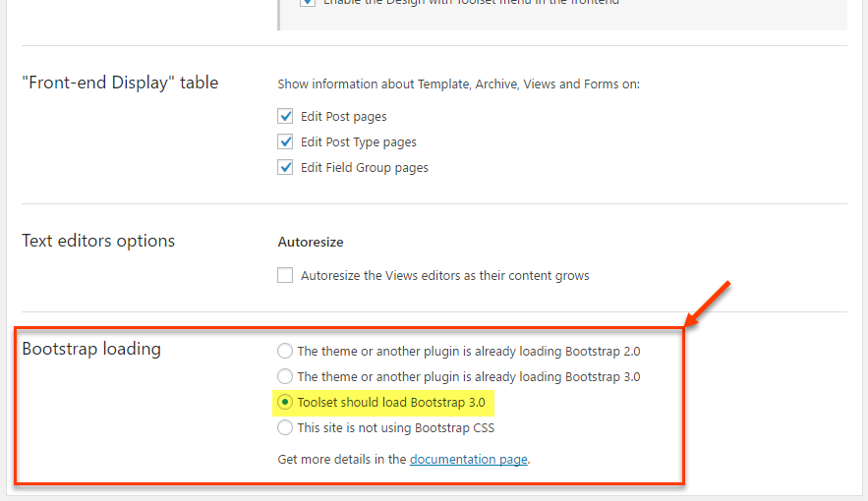Click the "Front-end Display" table heading
Screen dimensions: 868x501
coord(120,83)
